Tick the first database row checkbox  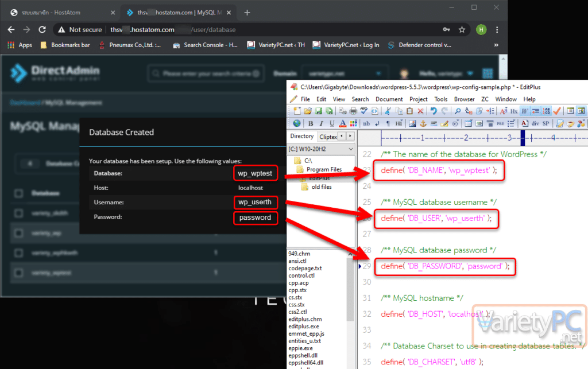click(18, 213)
